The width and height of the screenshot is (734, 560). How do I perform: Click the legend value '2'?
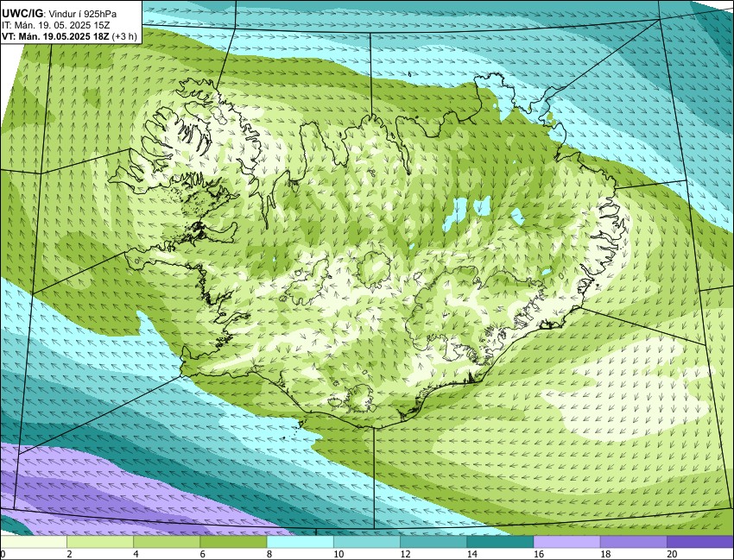point(69,554)
